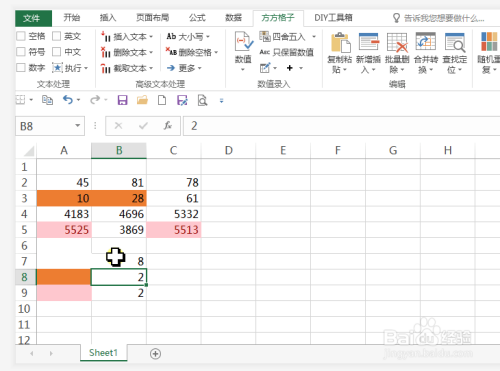Tick the 数字 checkbox
The width and height of the screenshot is (500, 371).
21,68
